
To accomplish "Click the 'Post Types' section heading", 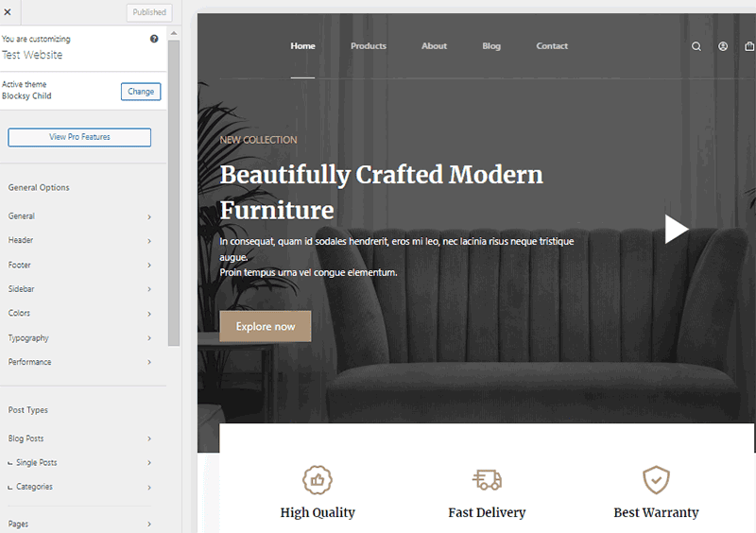I will [x=28, y=410].
